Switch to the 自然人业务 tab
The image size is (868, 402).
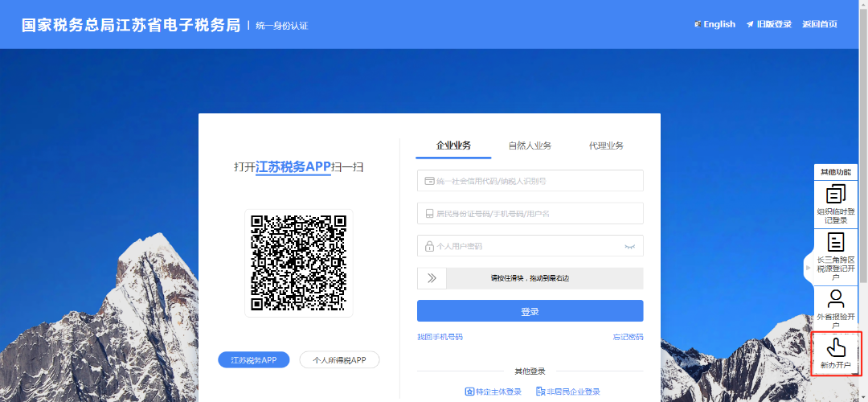click(x=530, y=146)
